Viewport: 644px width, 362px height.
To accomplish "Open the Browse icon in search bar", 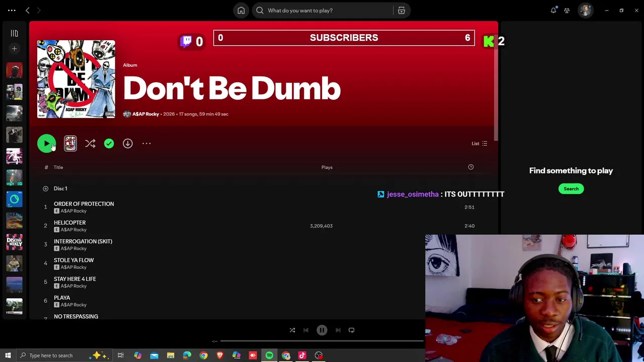I will pos(401,11).
